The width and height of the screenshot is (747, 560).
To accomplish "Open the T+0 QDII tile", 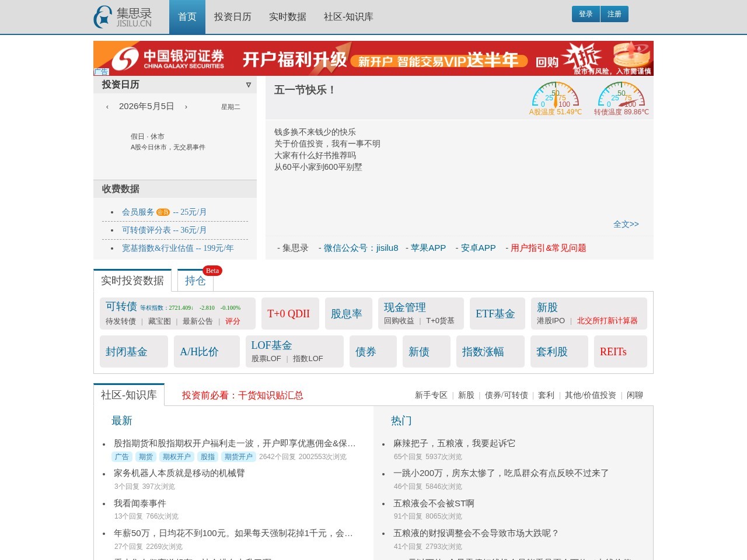I will (x=290, y=314).
